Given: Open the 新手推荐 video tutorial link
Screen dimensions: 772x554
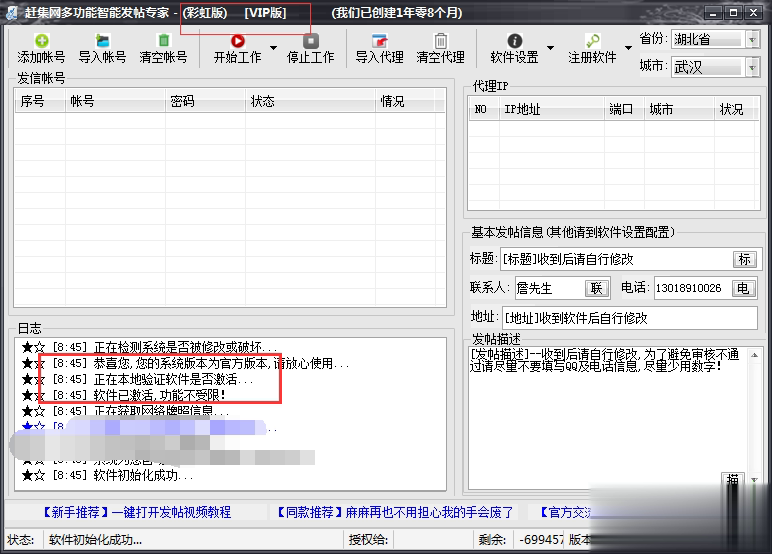Looking at the screenshot, I should (x=137, y=512).
